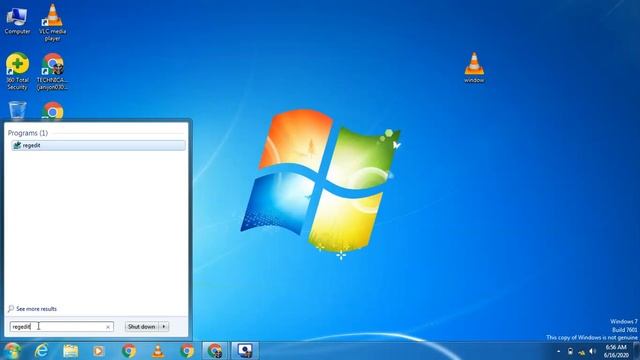Expand the Shut down options arrow
This screenshot has height=360, width=640.
164,327
